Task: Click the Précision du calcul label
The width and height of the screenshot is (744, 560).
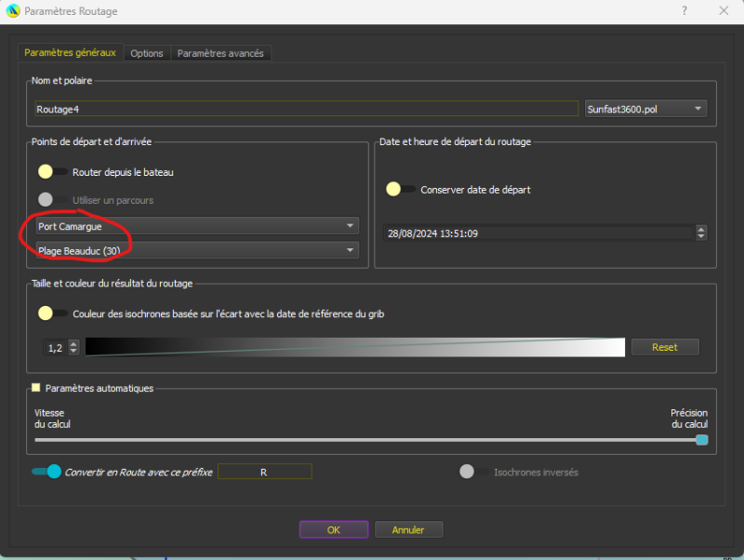Action: [689, 419]
